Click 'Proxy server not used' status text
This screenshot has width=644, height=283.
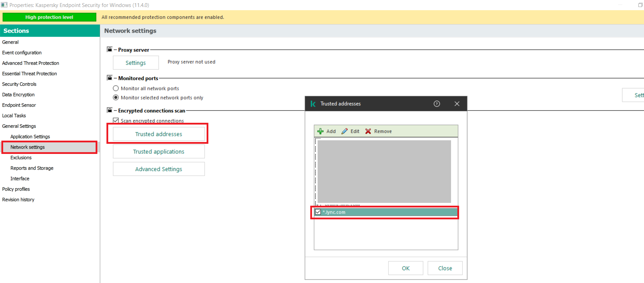[x=192, y=62]
